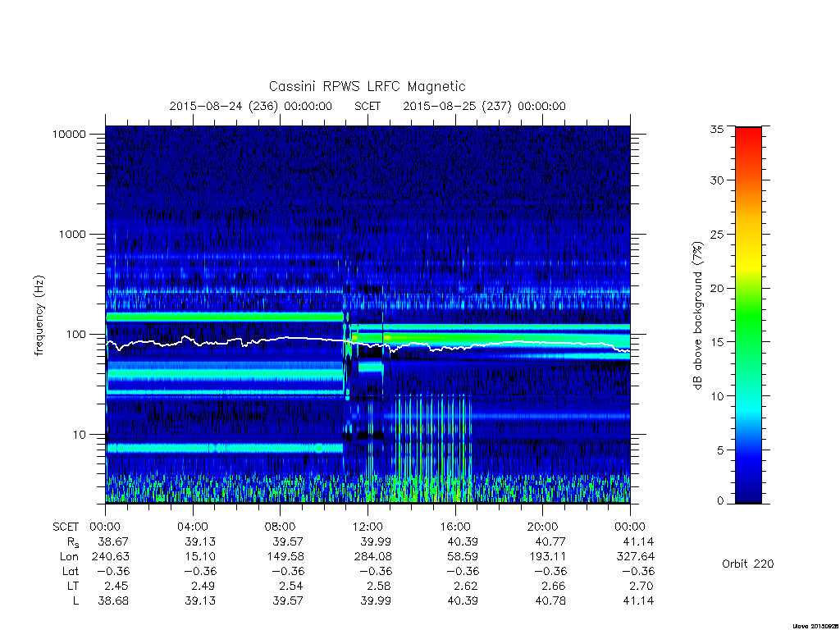
Task: Click the longitude value "284.08"
Action: coord(373,557)
